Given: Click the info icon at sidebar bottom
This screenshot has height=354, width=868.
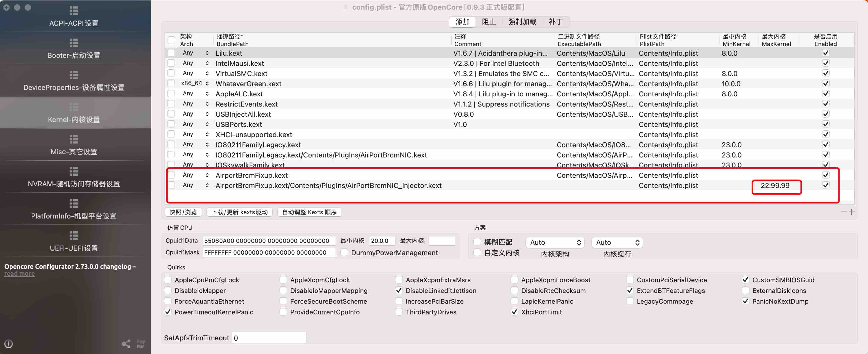Looking at the screenshot, I should coord(8,344).
